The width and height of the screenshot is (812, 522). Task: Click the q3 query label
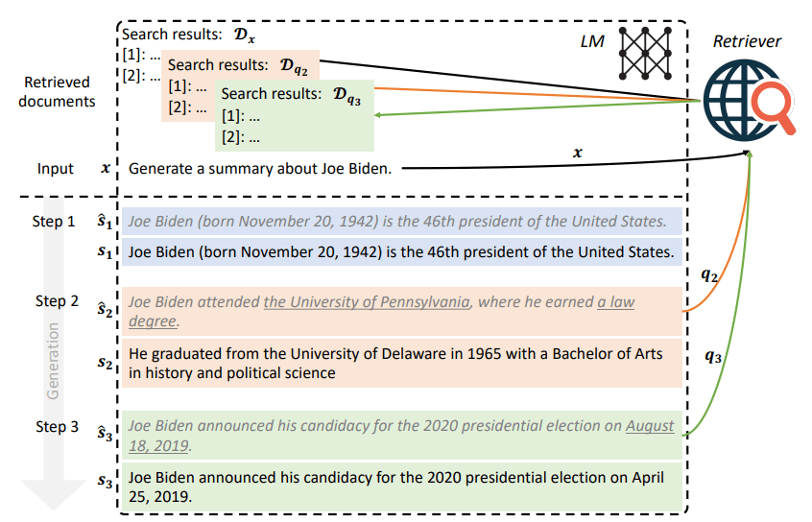pyautogui.click(x=711, y=357)
